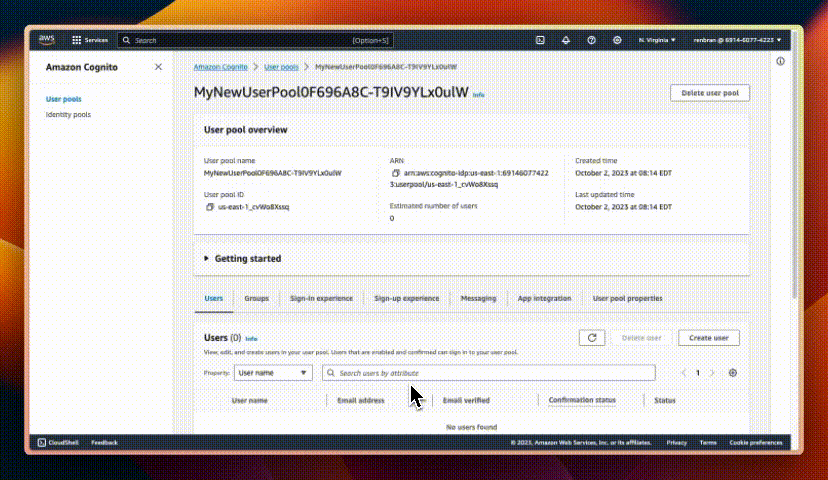Click page number 1 in pagination
The image size is (828, 480).
click(698, 373)
